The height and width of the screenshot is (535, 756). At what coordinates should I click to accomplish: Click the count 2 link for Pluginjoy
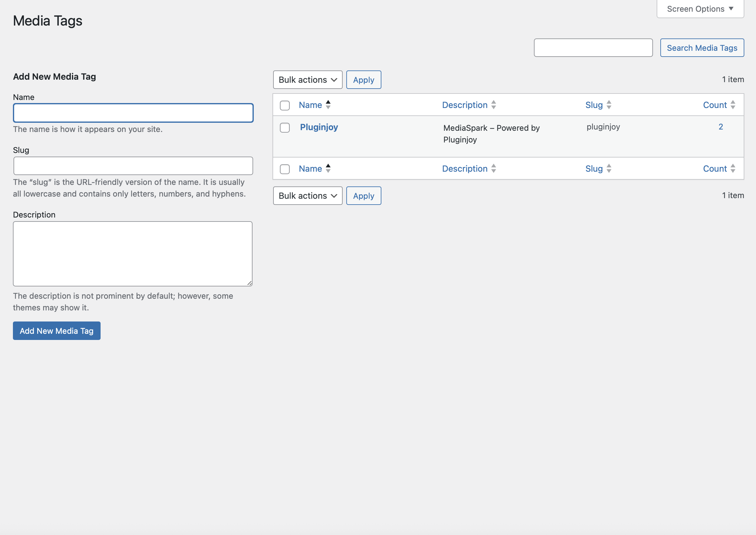point(720,127)
